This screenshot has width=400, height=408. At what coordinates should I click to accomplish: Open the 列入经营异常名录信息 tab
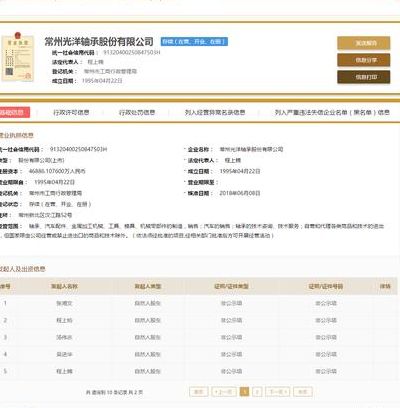pyautogui.click(x=215, y=112)
